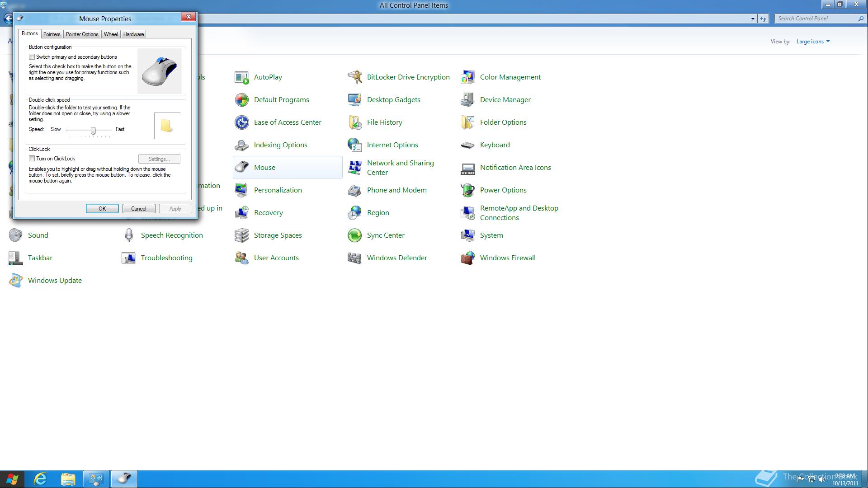
Task: Open BitLocker Drive Encryption icon
Action: [x=355, y=77]
